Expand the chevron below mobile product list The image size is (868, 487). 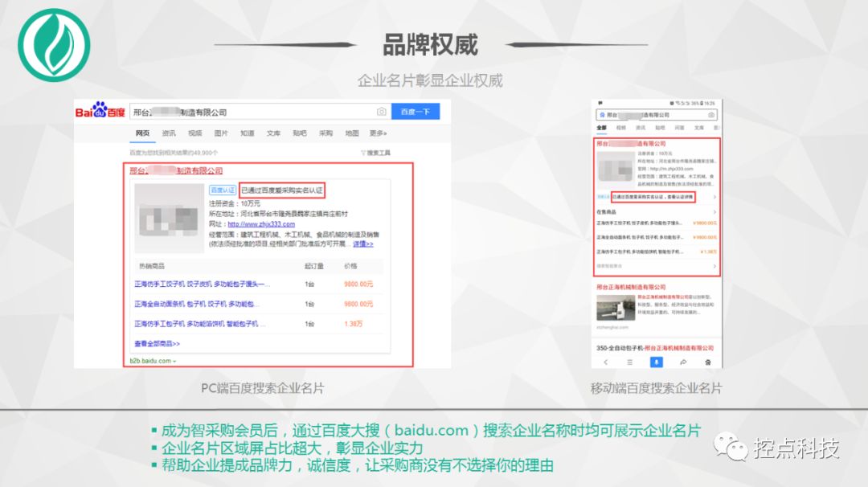pos(714,266)
